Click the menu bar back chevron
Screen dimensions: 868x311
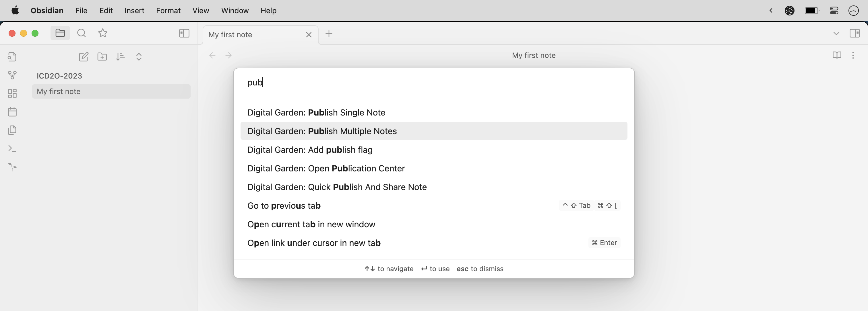click(x=771, y=11)
